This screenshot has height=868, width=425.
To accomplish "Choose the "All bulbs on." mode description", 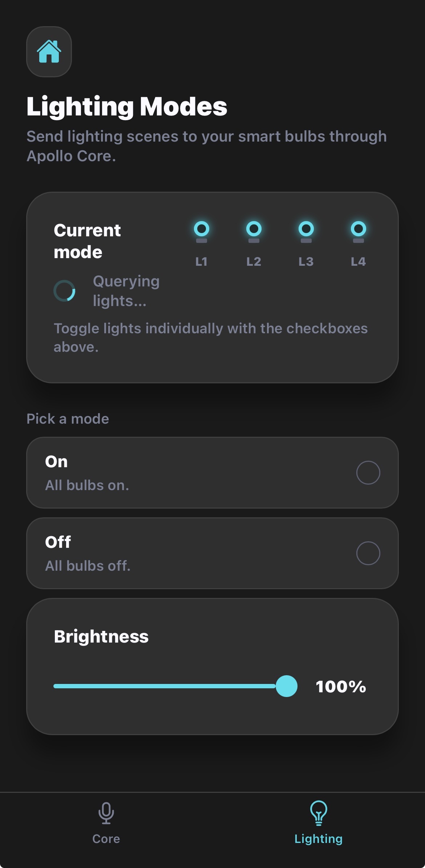I will (87, 485).
